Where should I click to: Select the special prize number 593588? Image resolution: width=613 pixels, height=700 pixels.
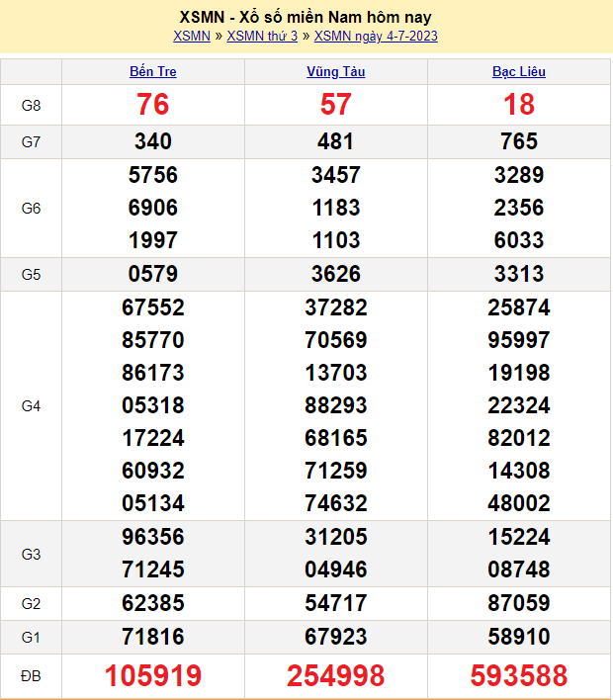click(x=519, y=676)
